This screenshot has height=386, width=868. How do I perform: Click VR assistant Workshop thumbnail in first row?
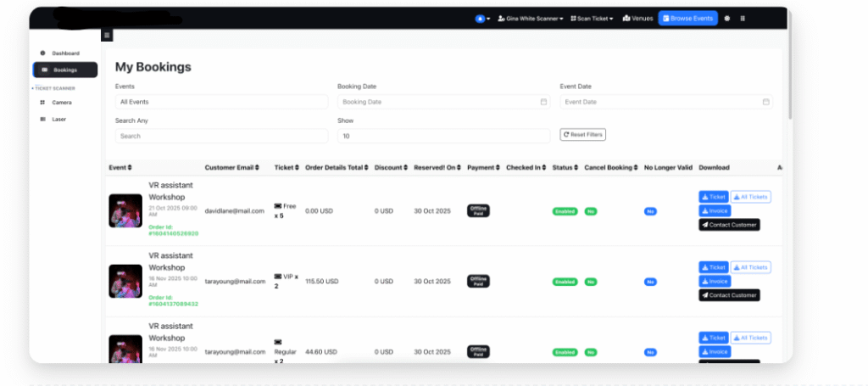(125, 210)
